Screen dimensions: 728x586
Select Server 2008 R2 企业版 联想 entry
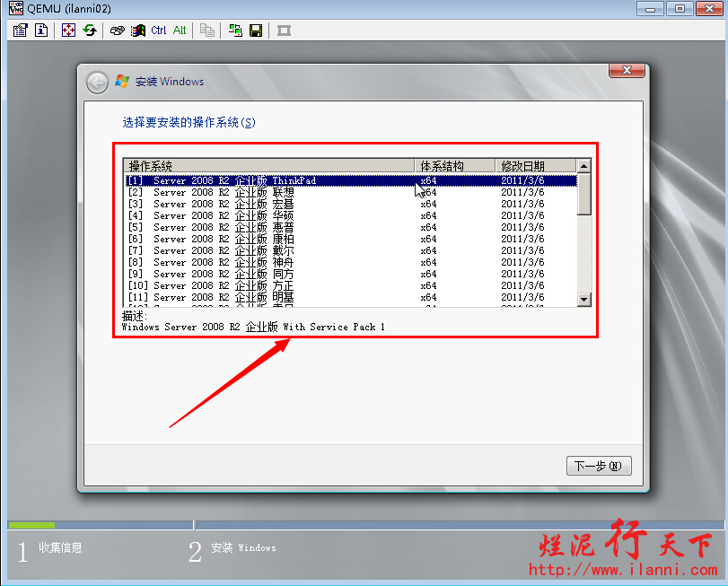point(269,192)
